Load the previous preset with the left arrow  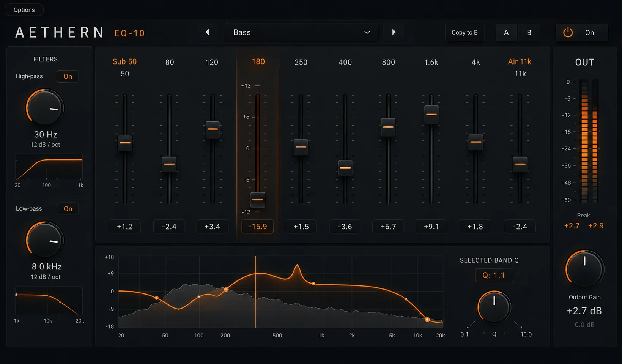coord(207,32)
